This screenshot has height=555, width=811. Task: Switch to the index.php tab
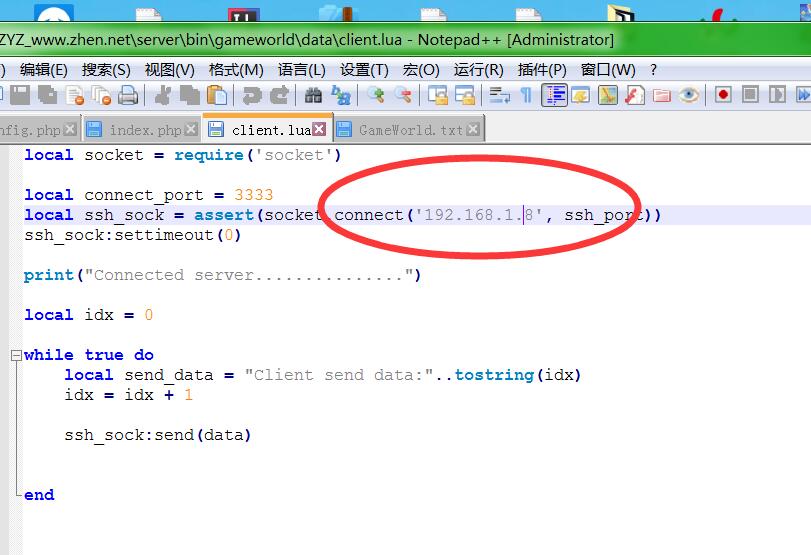(145, 130)
